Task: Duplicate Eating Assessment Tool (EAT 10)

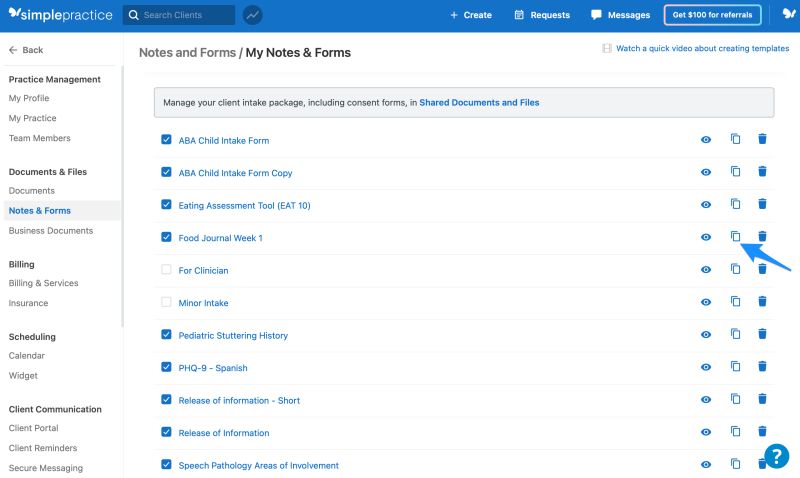Action: coord(735,204)
